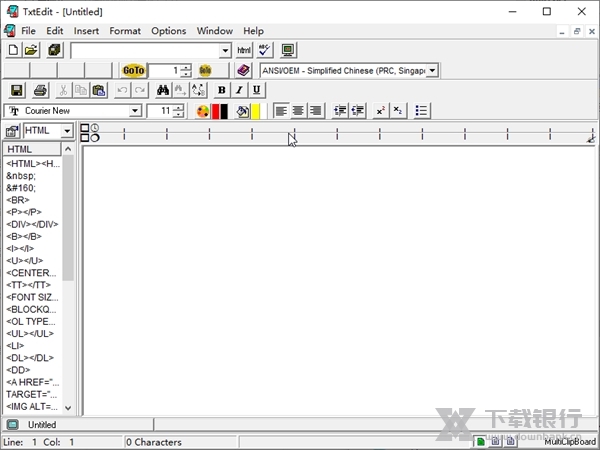Click the spell check icon
This screenshot has height=450, width=600.
coord(264,50)
